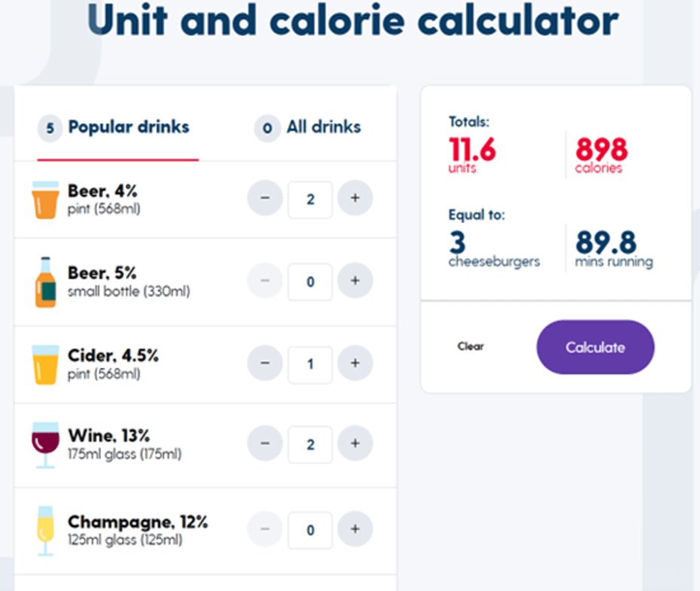The image size is (700, 591).
Task: Click the Cider pint glass icon
Action: click(45, 365)
